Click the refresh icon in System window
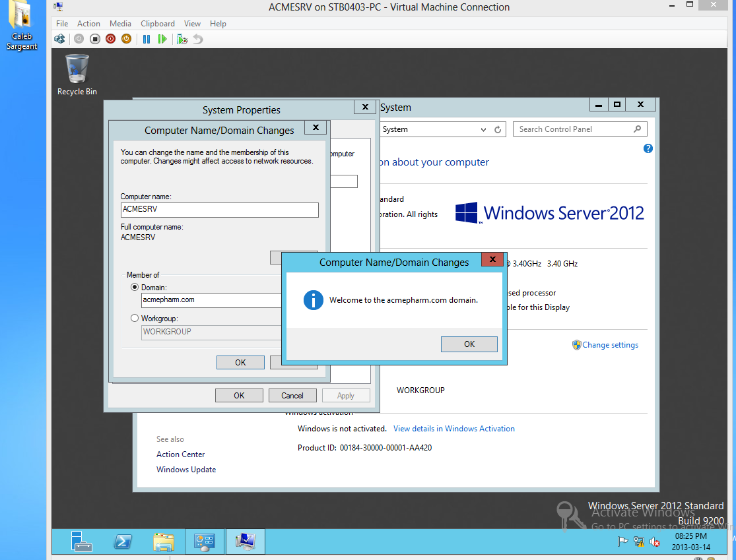The width and height of the screenshot is (736, 560). click(498, 129)
